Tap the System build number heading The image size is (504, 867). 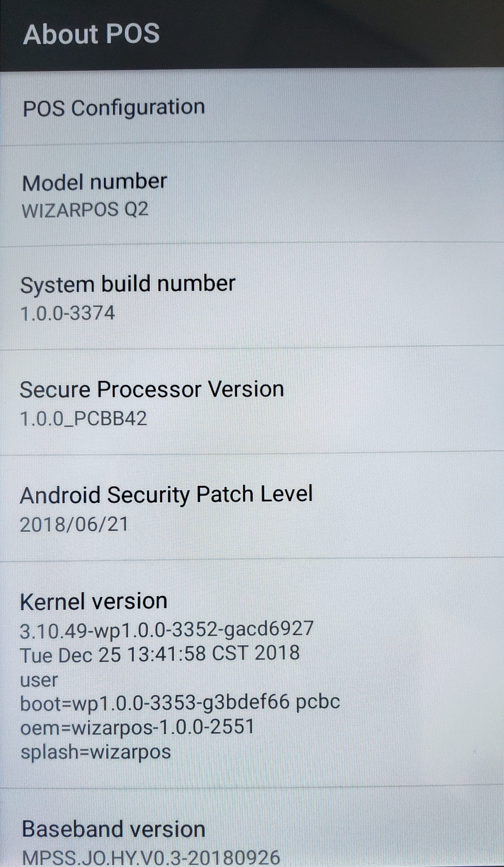[128, 285]
